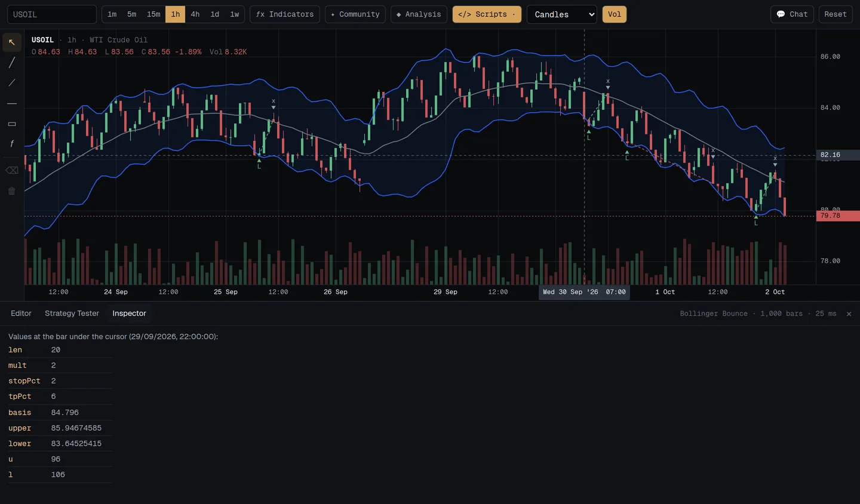The width and height of the screenshot is (860, 504).
Task: Switch timeframe to 1d
Action: coord(215,14)
